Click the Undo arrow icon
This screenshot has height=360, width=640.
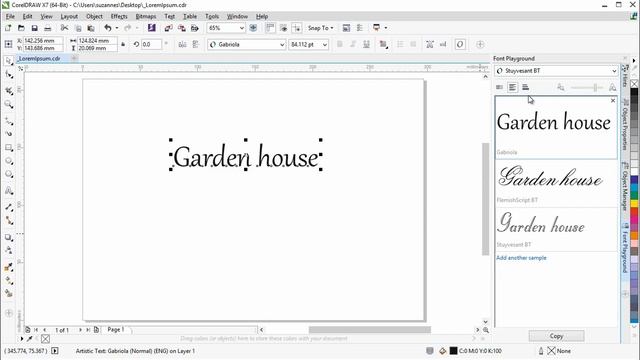(108, 28)
